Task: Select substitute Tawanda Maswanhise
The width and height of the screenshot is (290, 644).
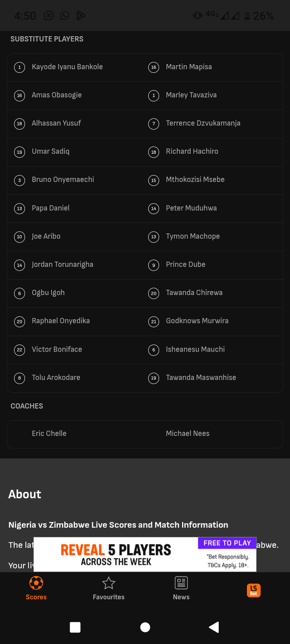Action: click(x=201, y=378)
